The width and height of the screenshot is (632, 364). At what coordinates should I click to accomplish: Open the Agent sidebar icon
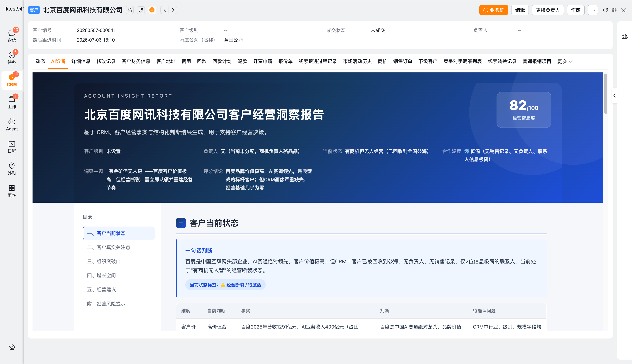[x=12, y=125]
